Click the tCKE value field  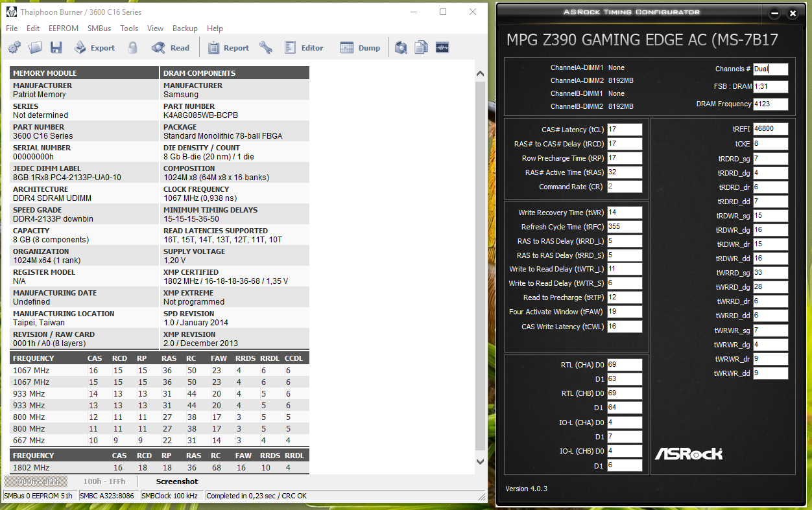click(770, 144)
